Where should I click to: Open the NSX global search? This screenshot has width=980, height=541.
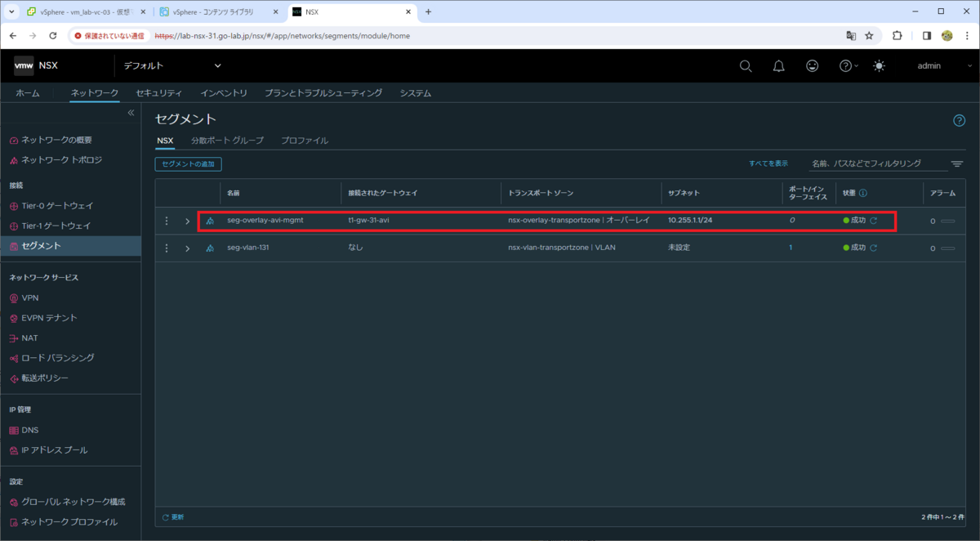coord(746,65)
